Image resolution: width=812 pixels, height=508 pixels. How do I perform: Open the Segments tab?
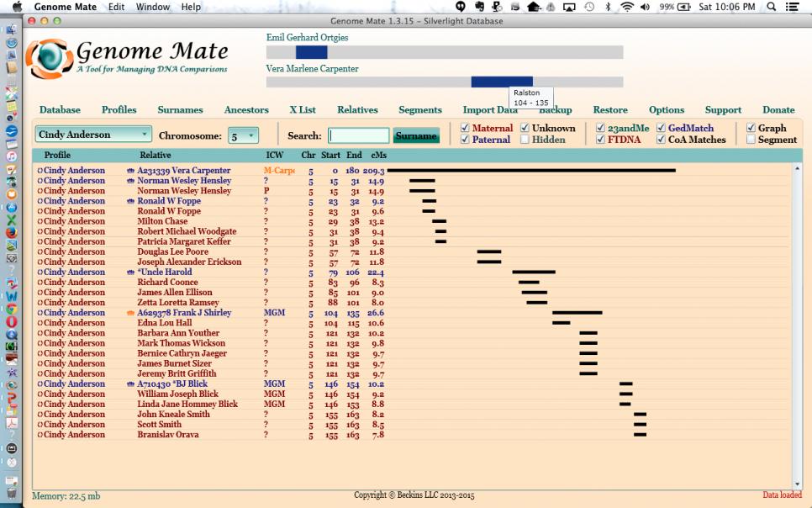pos(420,110)
